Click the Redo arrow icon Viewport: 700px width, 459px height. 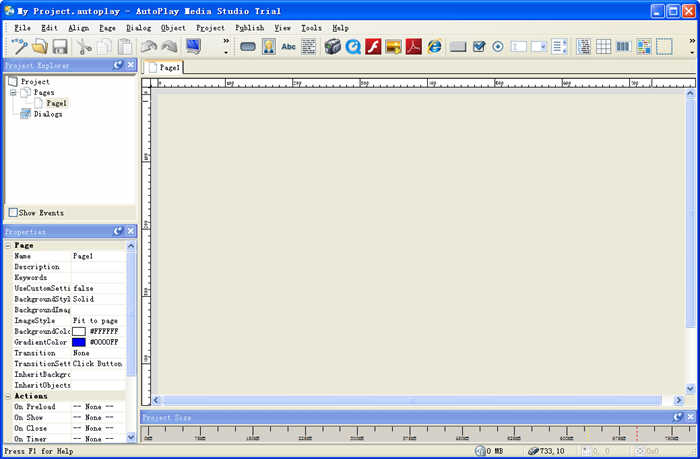[x=170, y=46]
